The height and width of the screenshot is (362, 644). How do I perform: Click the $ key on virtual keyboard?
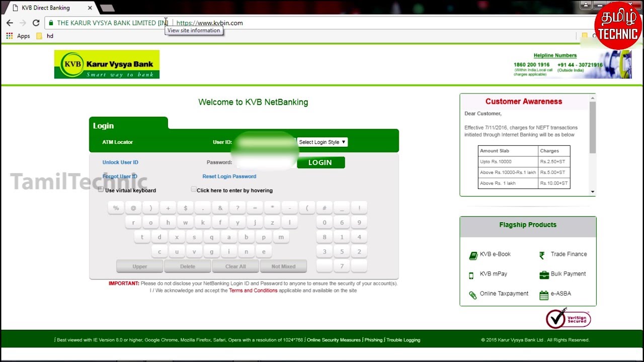(x=185, y=208)
